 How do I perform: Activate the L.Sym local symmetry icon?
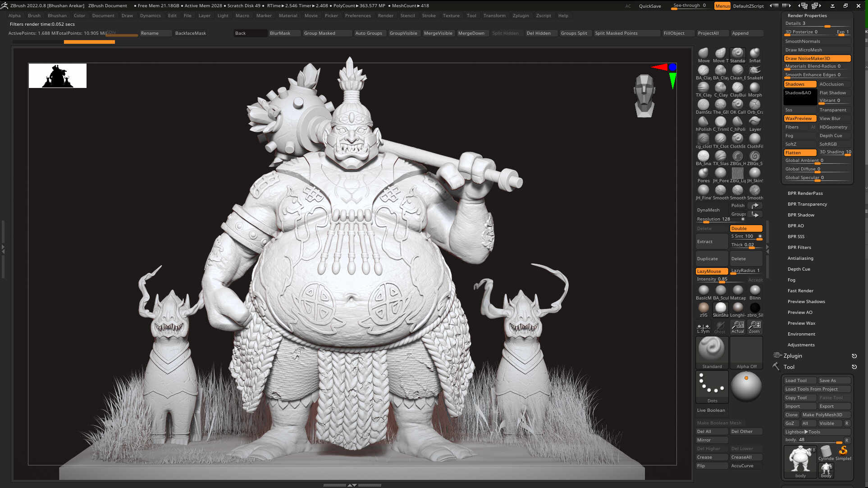(703, 328)
